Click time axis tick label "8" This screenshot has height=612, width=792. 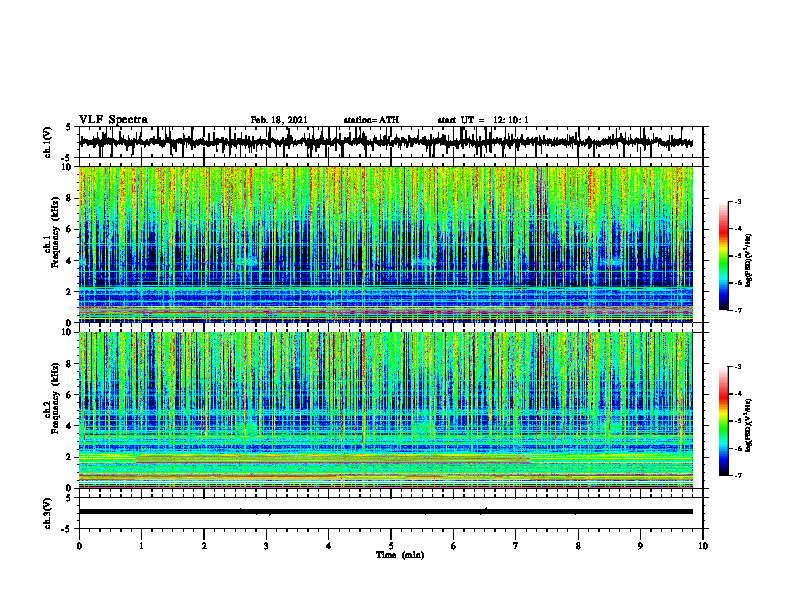tap(578, 546)
